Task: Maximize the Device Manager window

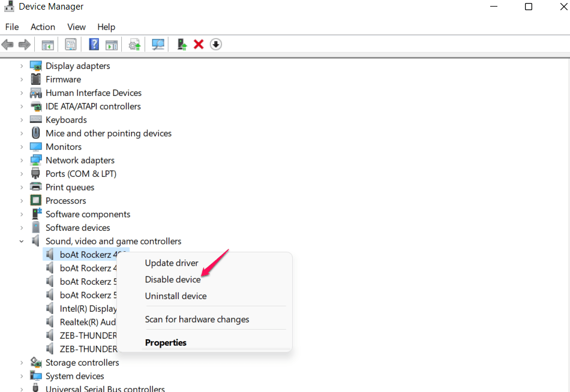Action: pos(529,7)
